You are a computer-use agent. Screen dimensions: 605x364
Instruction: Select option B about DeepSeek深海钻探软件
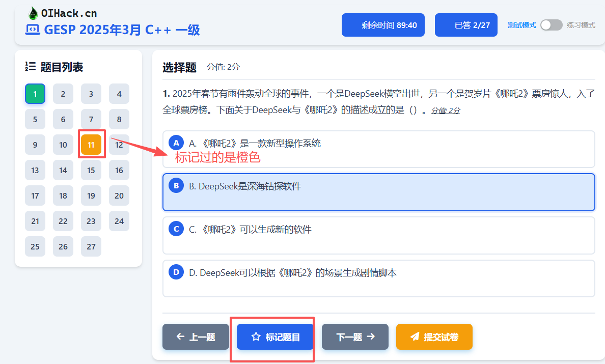pyautogui.click(x=378, y=192)
